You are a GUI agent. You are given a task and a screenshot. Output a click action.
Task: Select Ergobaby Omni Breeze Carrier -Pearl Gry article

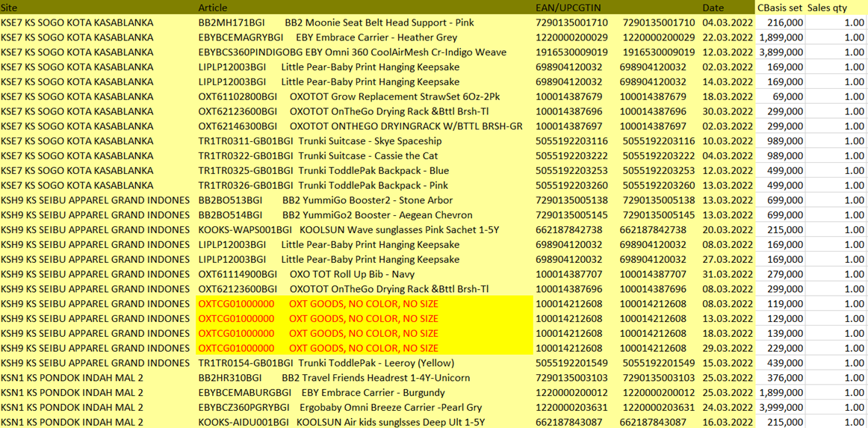340,408
